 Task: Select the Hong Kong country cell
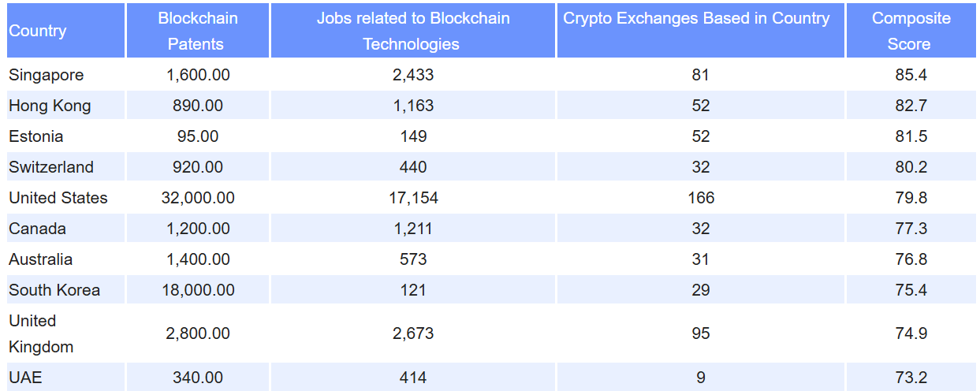50,106
